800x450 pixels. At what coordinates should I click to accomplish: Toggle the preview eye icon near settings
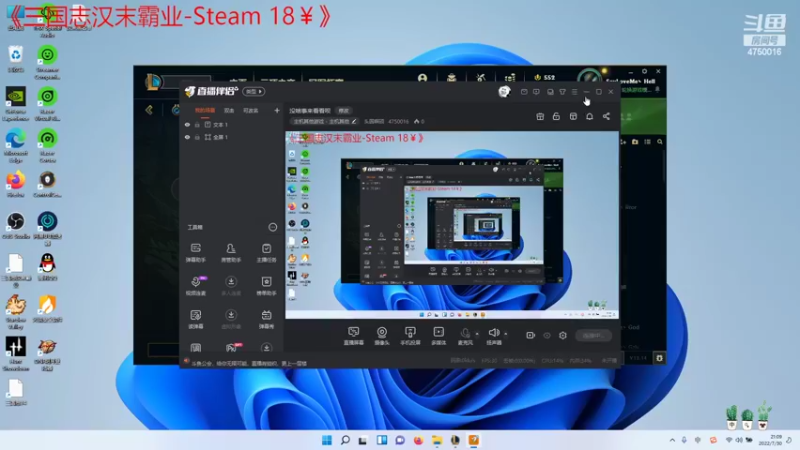coord(547,335)
